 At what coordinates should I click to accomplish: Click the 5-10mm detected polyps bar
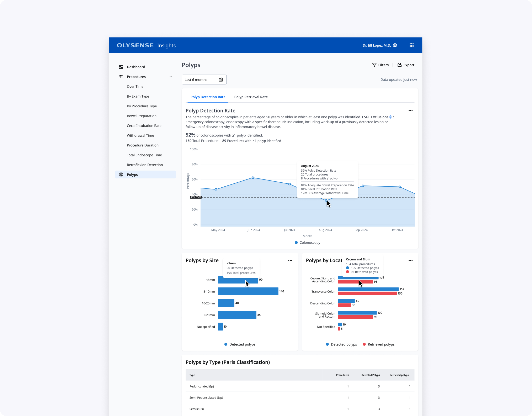pyautogui.click(x=248, y=291)
